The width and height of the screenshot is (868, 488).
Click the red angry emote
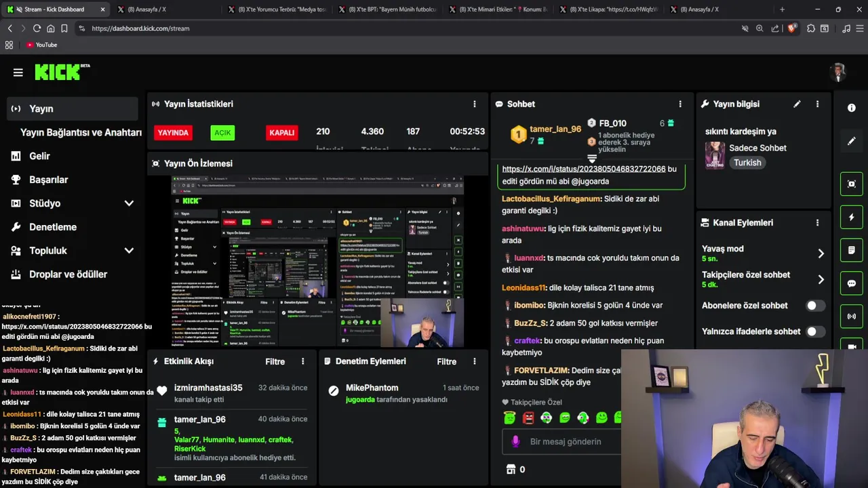(528, 418)
